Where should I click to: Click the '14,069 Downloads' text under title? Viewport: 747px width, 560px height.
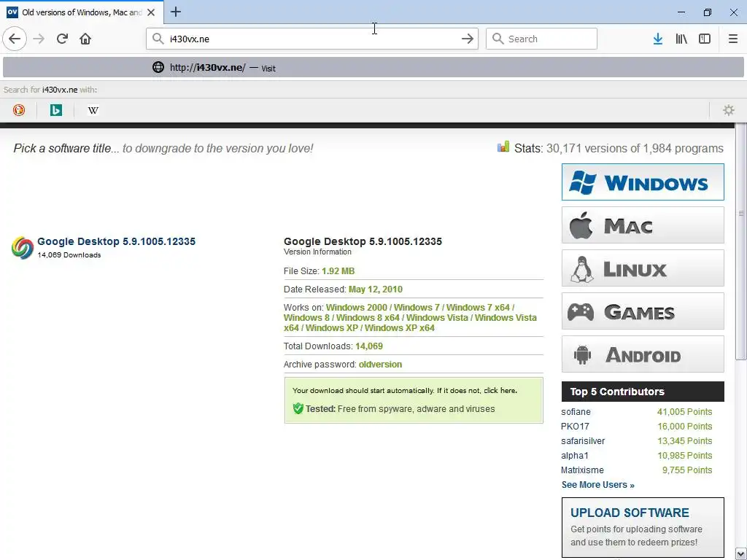click(69, 254)
